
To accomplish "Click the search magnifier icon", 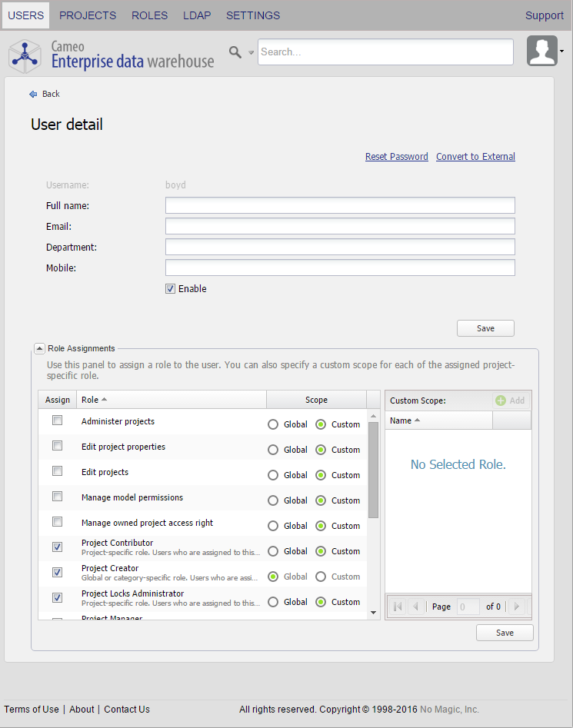I will pyautogui.click(x=235, y=52).
